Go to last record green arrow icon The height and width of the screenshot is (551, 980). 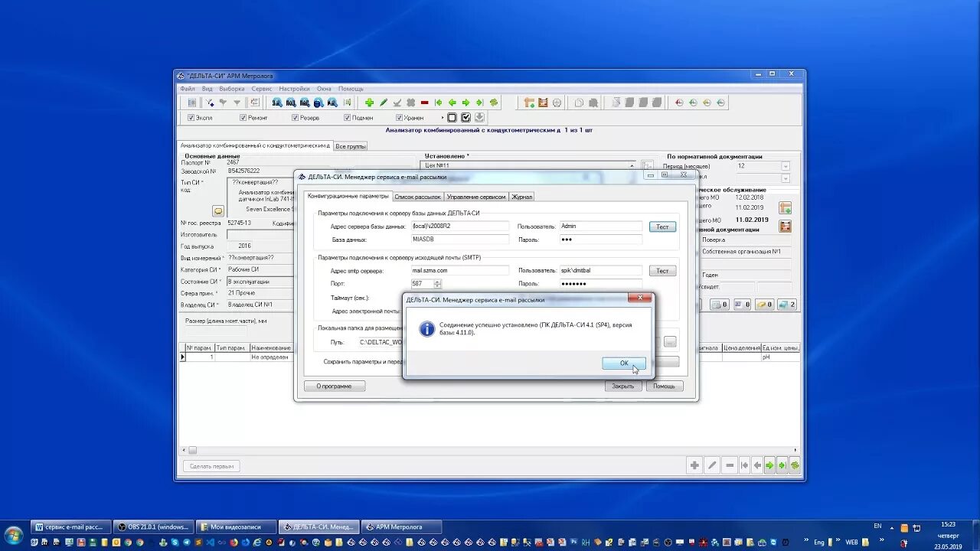point(479,103)
